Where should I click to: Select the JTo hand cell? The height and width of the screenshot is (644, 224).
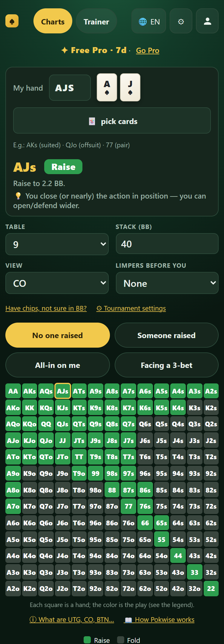[x=63, y=457]
